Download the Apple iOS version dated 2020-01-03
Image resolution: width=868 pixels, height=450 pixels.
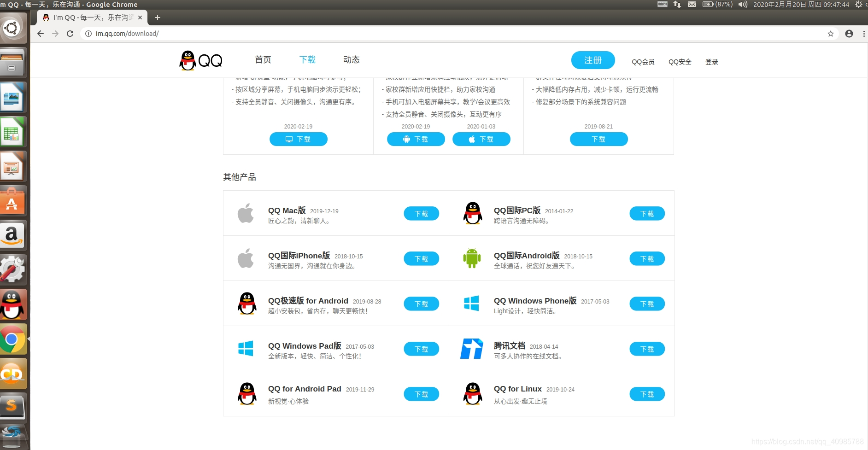[481, 139]
